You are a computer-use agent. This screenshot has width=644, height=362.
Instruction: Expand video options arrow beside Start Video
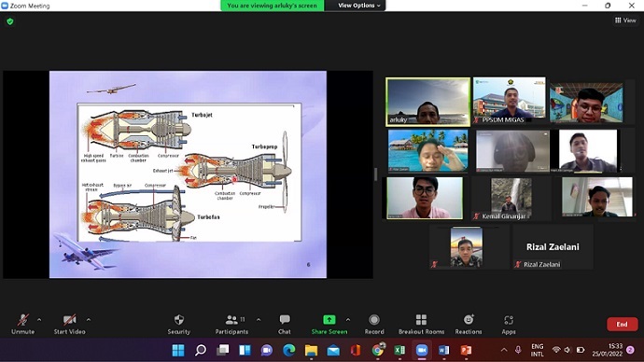89,319
